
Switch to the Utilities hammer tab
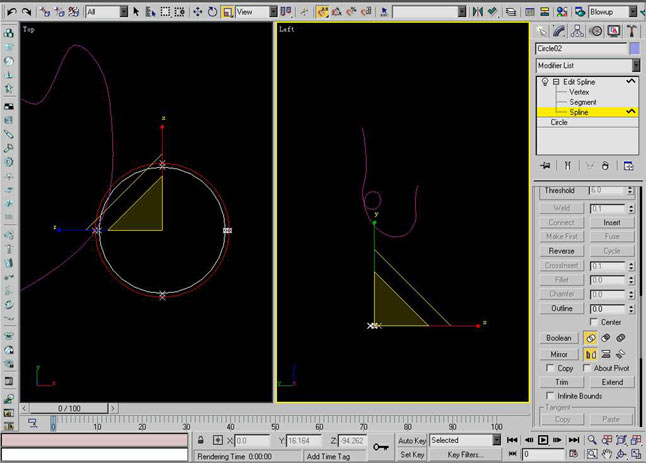click(631, 31)
